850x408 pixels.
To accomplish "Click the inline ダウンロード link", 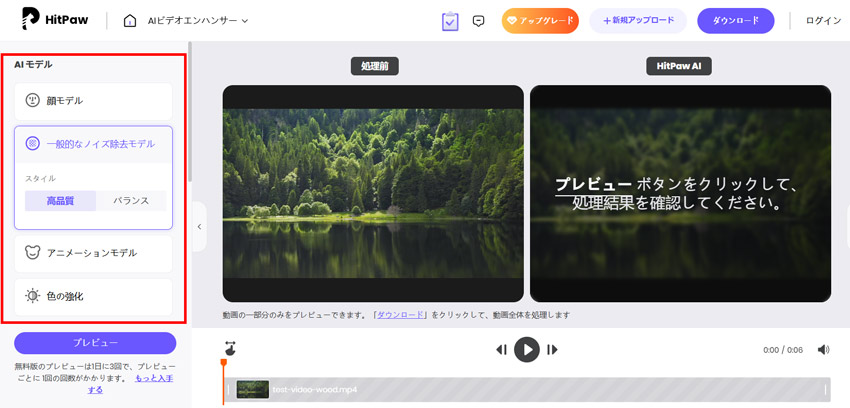I will pyautogui.click(x=401, y=314).
